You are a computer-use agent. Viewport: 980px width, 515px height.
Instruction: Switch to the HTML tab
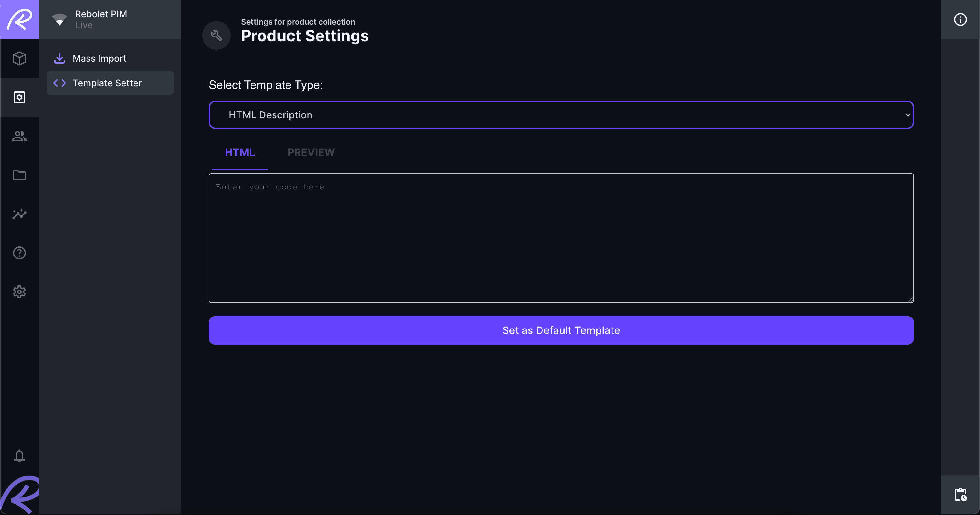click(240, 152)
